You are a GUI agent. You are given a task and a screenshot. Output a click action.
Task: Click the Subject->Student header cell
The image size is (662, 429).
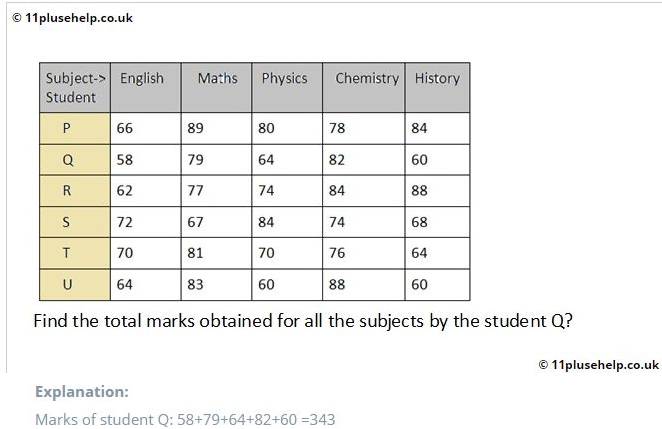(75, 87)
